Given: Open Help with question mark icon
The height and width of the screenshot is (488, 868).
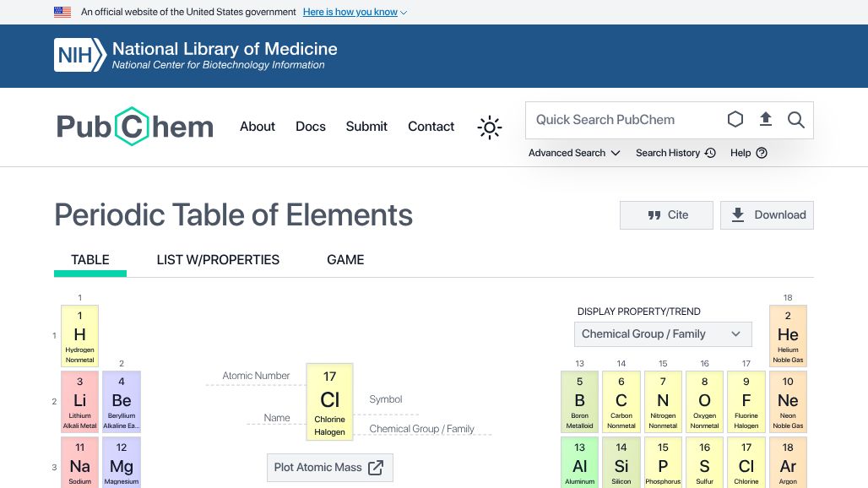Looking at the screenshot, I should pyautogui.click(x=748, y=153).
